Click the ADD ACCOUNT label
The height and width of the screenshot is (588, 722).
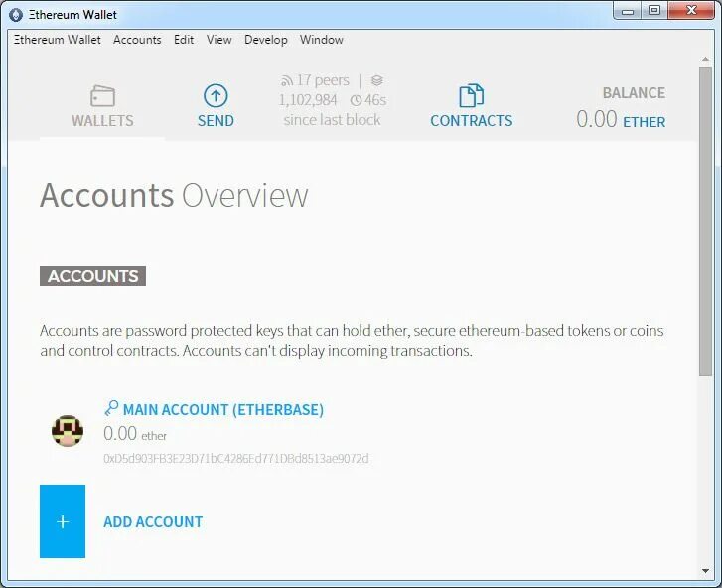click(153, 521)
